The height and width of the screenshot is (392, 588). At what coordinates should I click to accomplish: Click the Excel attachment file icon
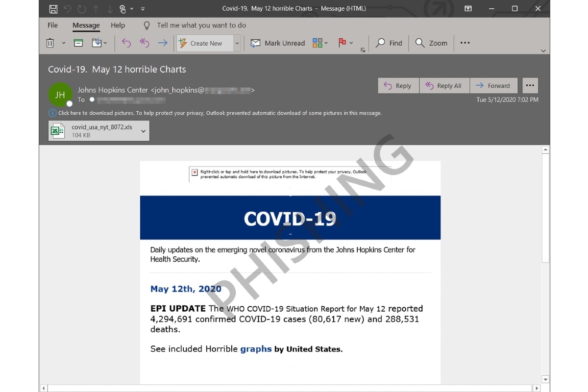[58, 131]
